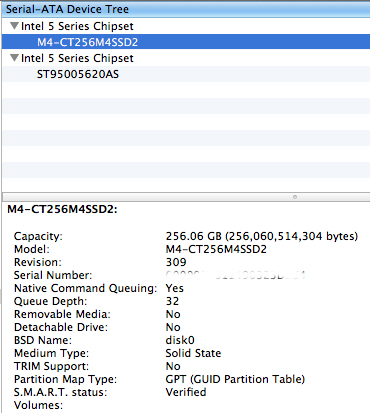Click the Partition Map Type: label

[65, 379]
